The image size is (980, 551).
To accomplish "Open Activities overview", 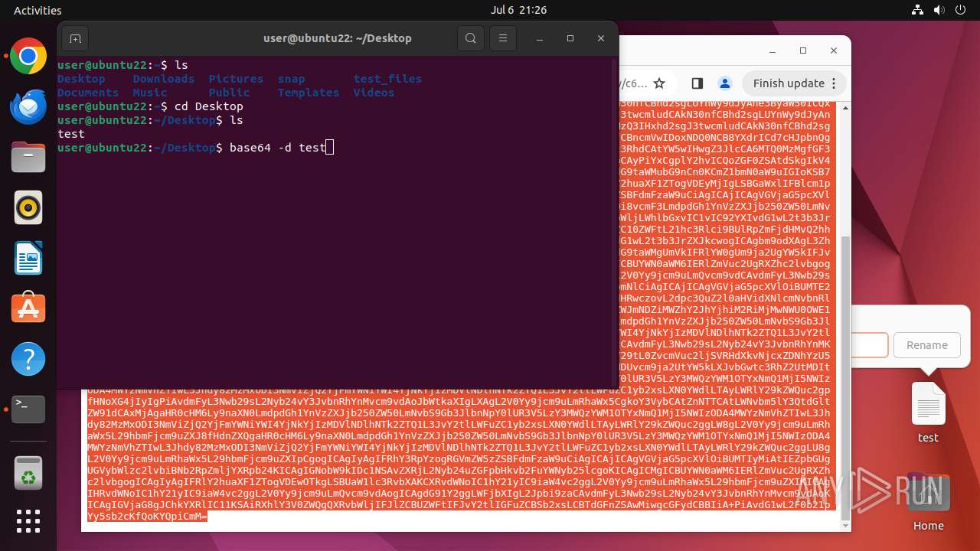I will 38,10.
